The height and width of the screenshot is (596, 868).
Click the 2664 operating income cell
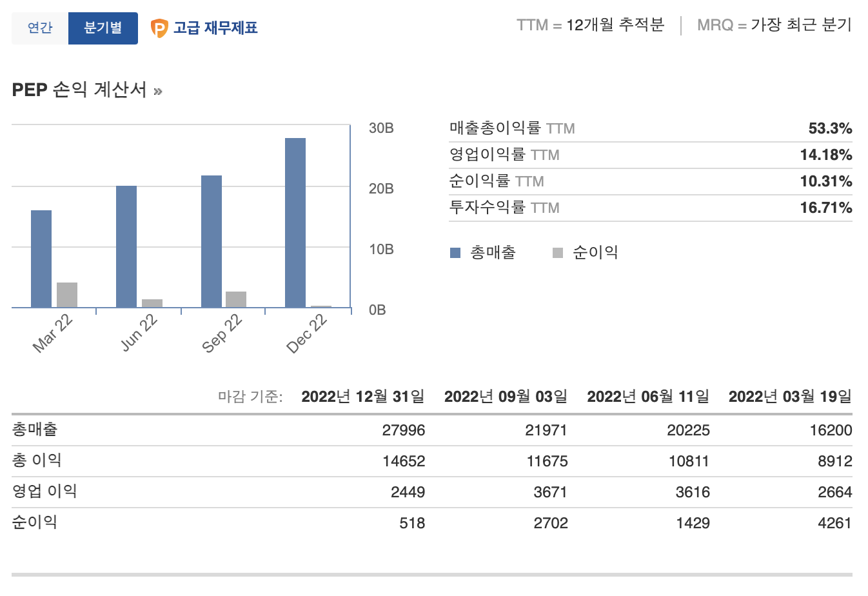tap(835, 492)
